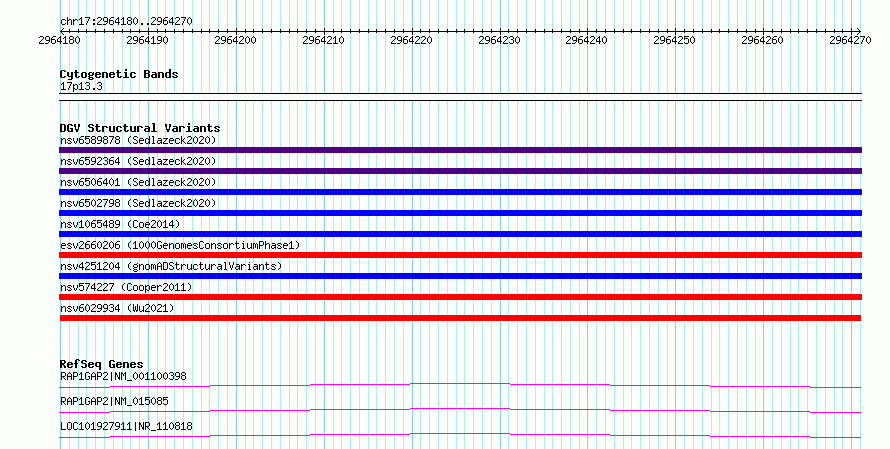This screenshot has height=449, width=890.
Task: Click the blue bar for nsv4251204
Action: [460, 276]
